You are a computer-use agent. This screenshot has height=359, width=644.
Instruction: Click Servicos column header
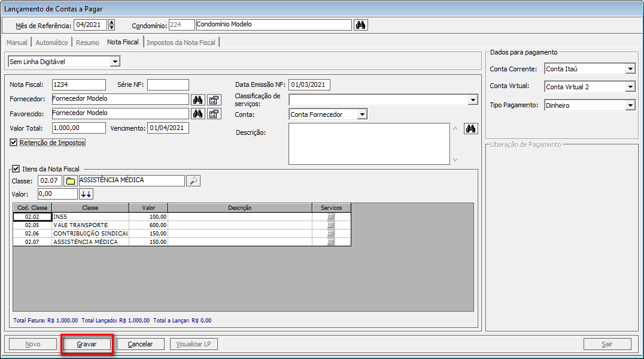332,208
